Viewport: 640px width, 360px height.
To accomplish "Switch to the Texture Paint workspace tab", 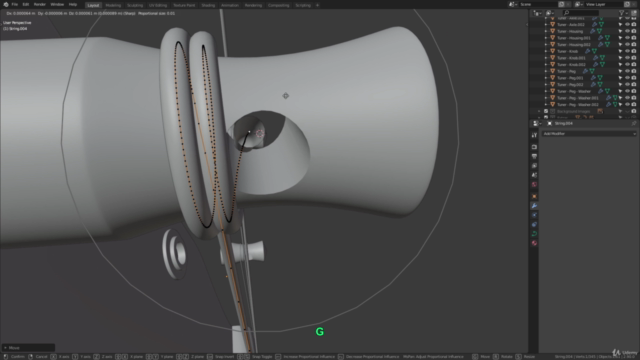I will (x=184, y=5).
